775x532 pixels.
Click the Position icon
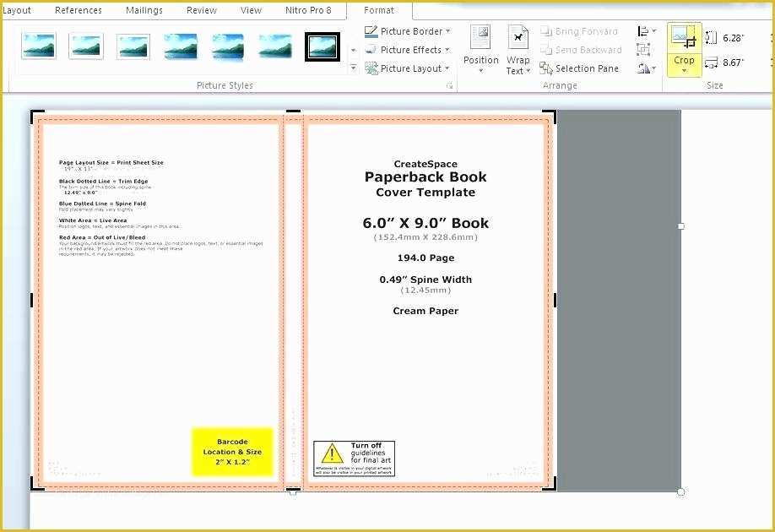480,37
